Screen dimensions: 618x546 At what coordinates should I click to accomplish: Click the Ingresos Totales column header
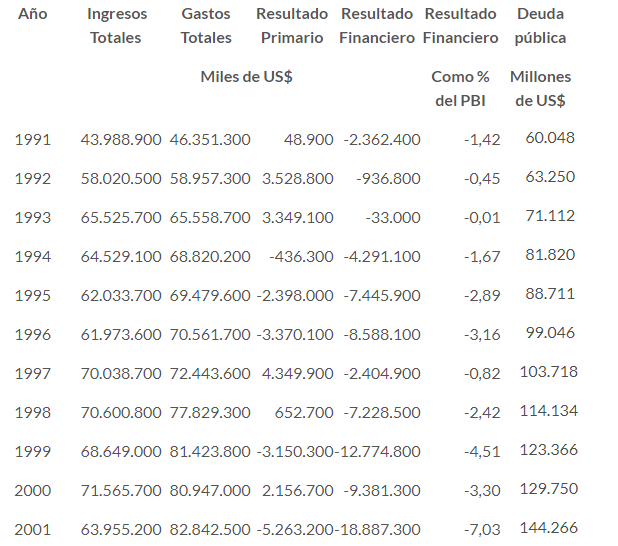click(116, 26)
